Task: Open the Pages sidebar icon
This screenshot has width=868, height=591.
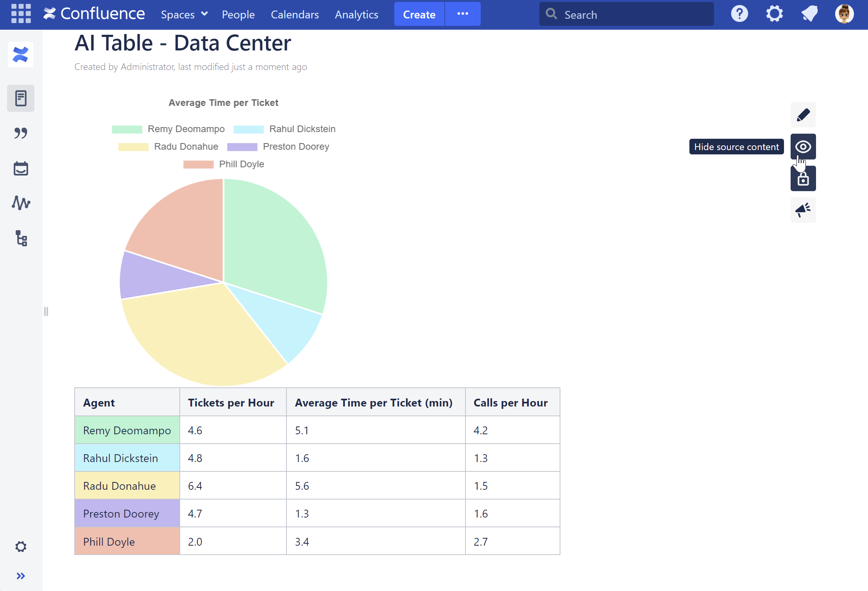Action: click(21, 98)
